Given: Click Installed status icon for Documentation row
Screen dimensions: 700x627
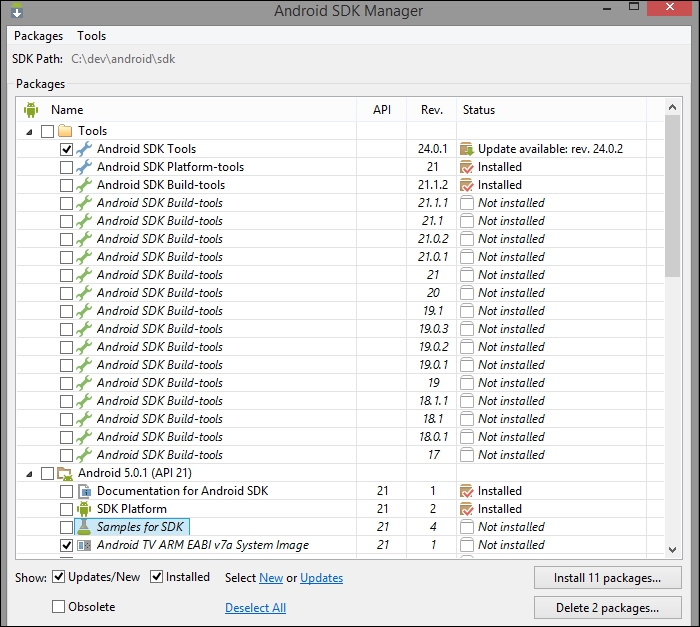Looking at the screenshot, I should pos(467,491).
